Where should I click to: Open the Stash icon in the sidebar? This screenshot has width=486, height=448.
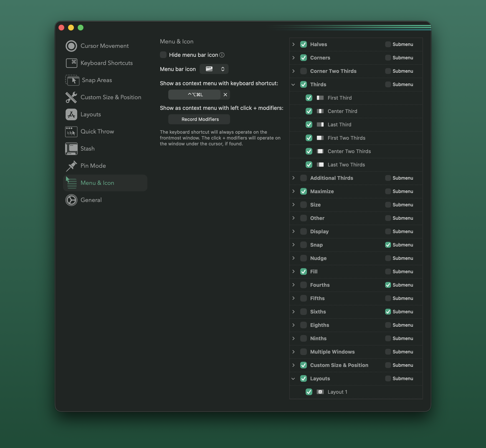pos(71,149)
